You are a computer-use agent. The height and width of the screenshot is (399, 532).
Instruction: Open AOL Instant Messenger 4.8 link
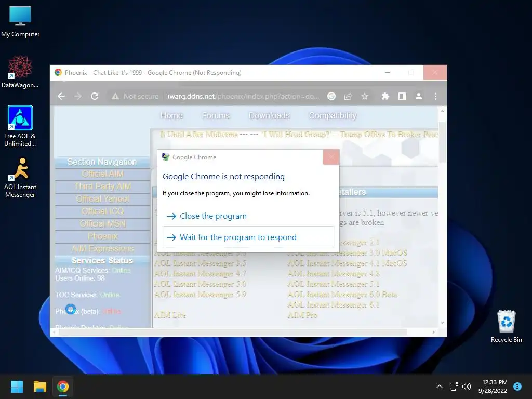334,274
